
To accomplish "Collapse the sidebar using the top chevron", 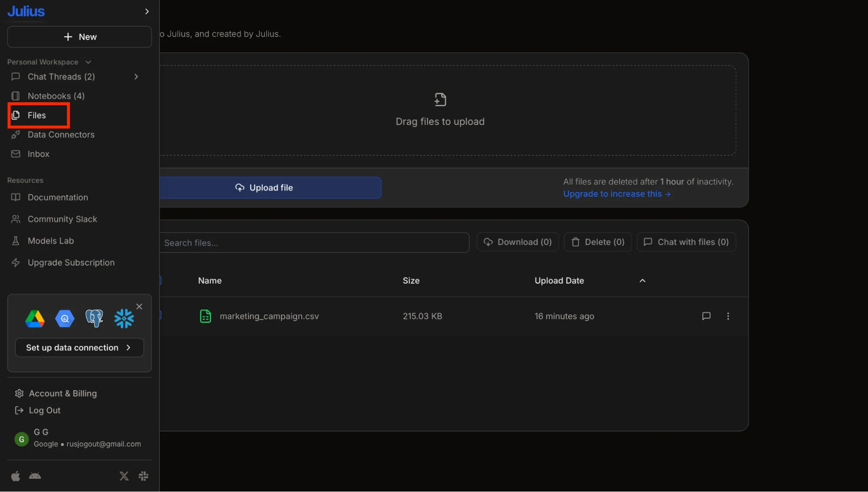I will click(147, 11).
